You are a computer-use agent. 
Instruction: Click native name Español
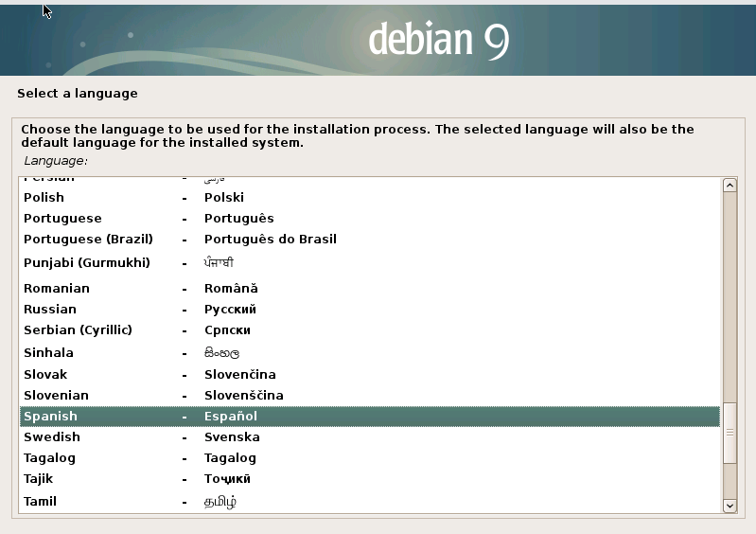click(x=231, y=417)
